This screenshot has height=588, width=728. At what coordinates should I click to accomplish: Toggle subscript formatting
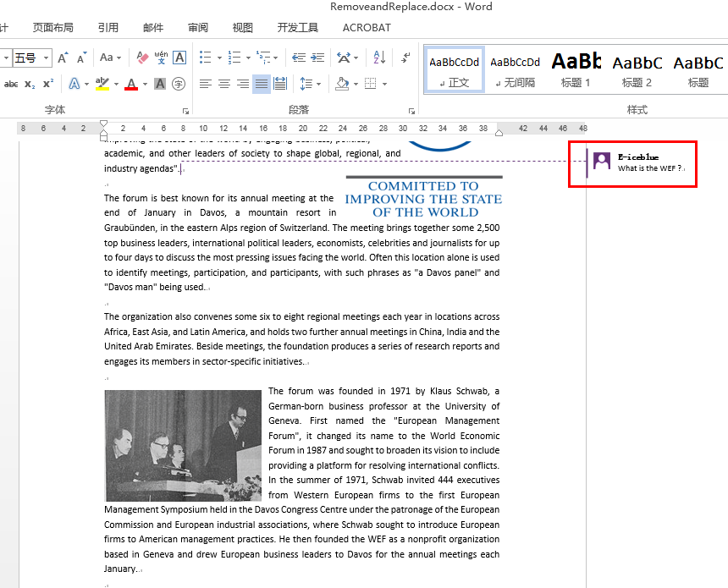tap(30, 84)
